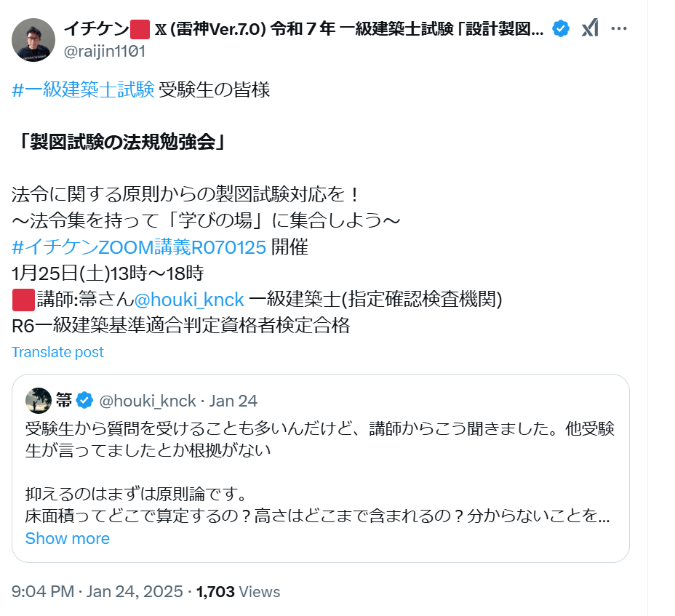The height and width of the screenshot is (616, 675).
Task: Open the quoted author 箒's avatar
Action: click(39, 401)
